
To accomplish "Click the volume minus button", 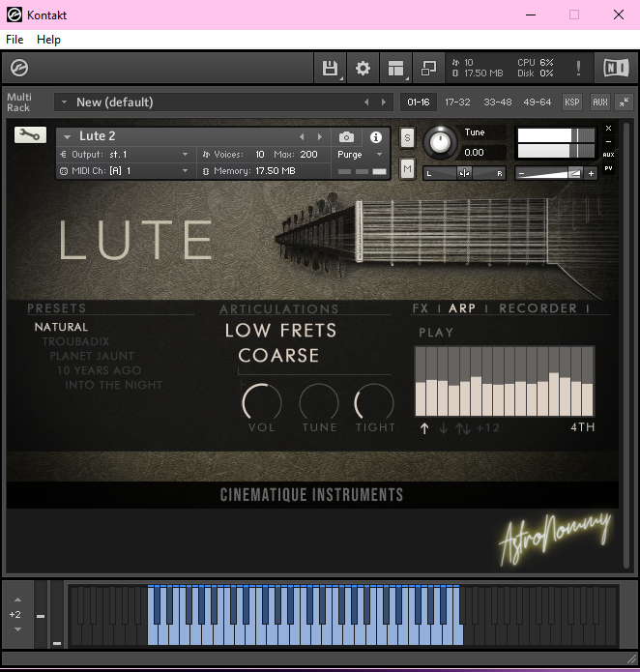I will (x=521, y=174).
